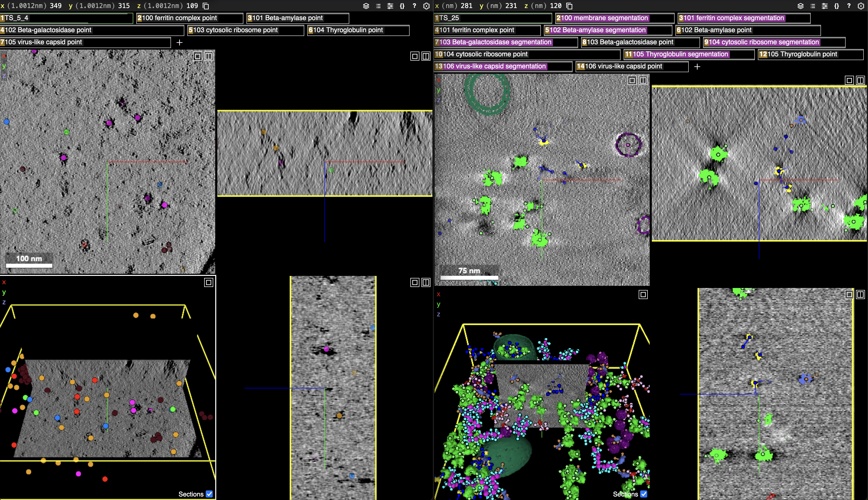Open layer list panel icon in right viewer
868x500 pixels.
(x=812, y=6)
